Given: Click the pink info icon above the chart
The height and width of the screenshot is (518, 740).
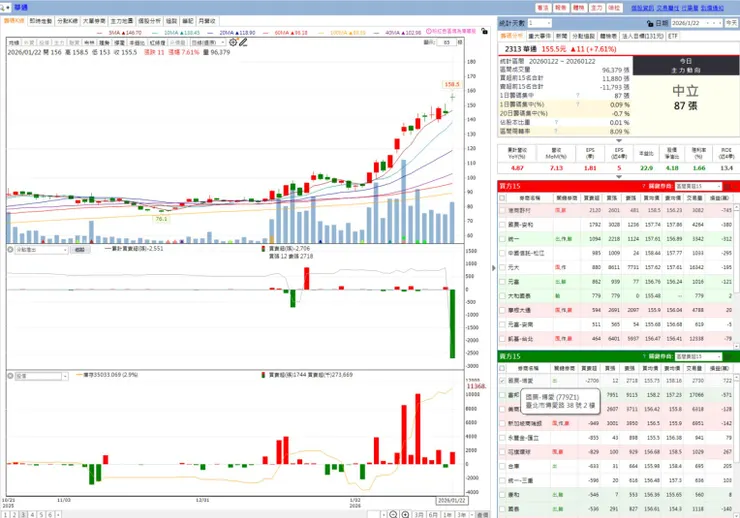Looking at the screenshot, I should pos(429,31).
